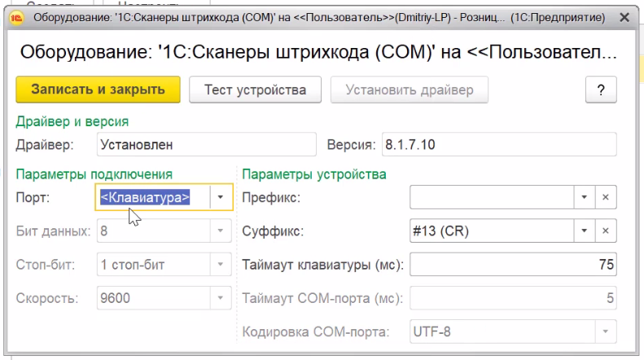Click the 'Драйвер и версия' section heading
The width and height of the screenshot is (644, 360).
(x=72, y=121)
